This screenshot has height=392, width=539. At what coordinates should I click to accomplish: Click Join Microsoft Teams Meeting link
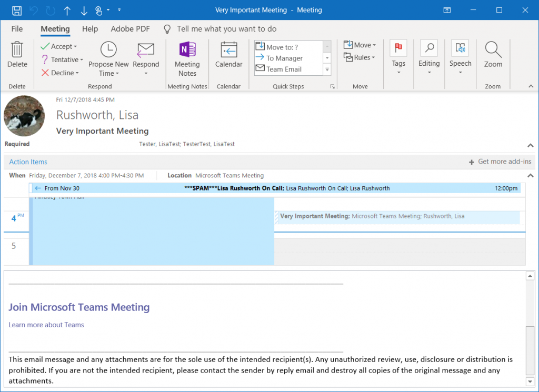pos(79,307)
